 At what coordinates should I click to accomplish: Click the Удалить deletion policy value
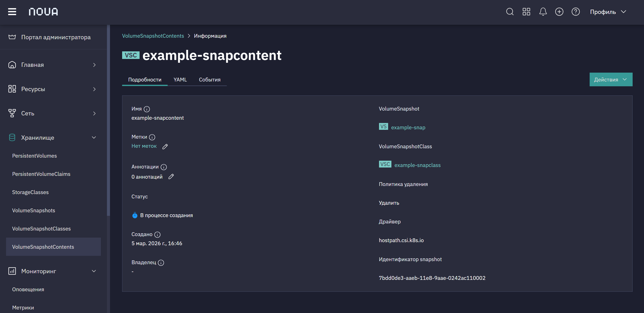pyautogui.click(x=389, y=203)
